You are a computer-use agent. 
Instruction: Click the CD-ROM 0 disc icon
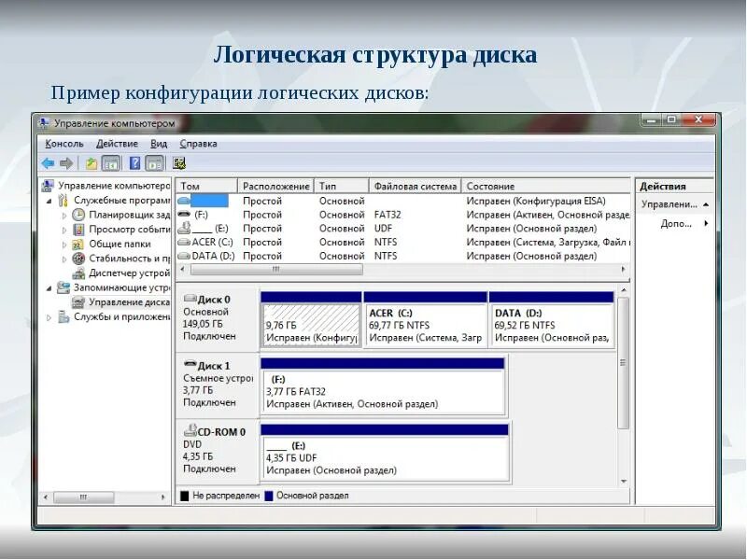[190, 430]
